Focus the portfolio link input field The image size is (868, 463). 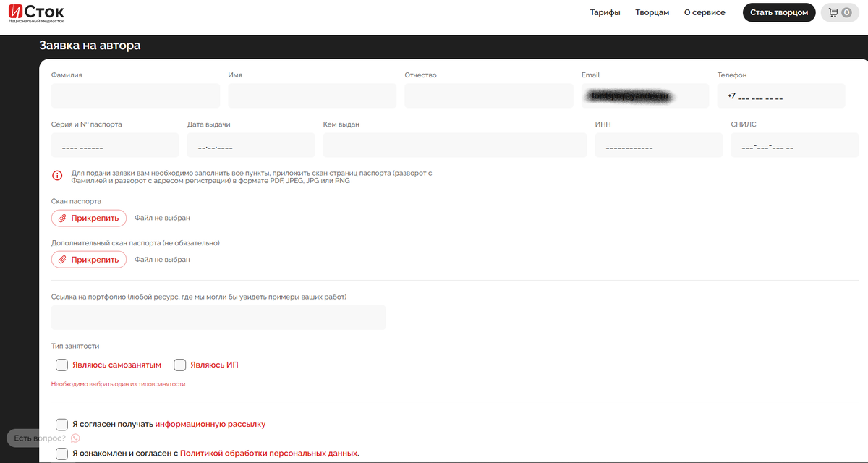point(218,318)
